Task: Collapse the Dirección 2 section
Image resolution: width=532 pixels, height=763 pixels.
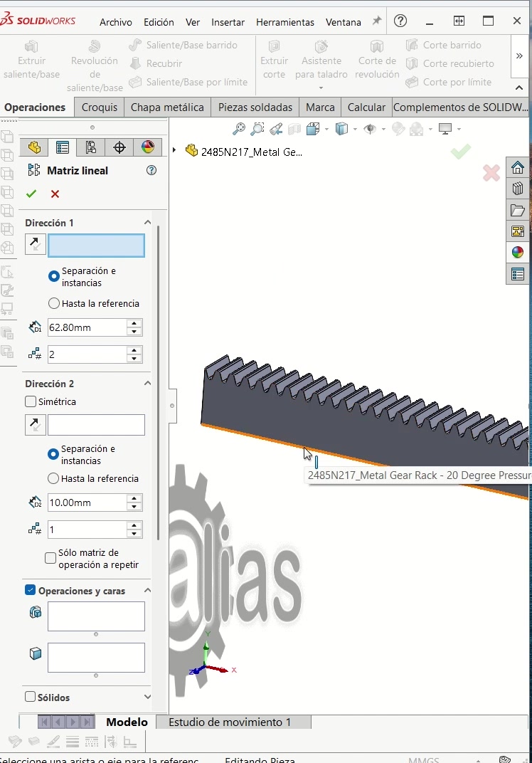Action: click(147, 384)
